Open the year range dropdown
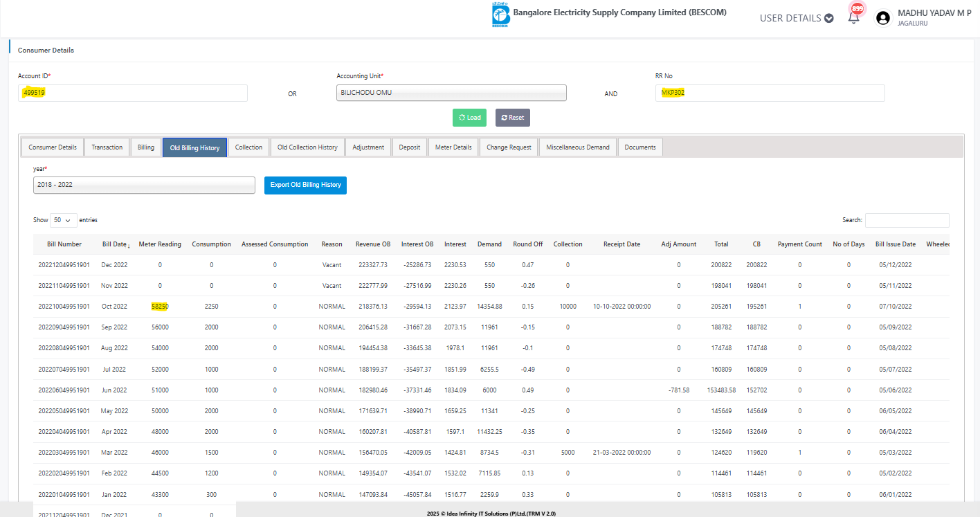 144,185
